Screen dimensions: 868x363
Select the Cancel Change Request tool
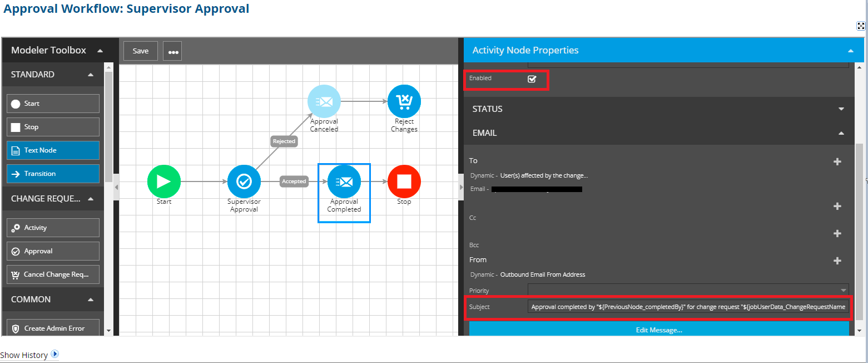tap(52, 274)
